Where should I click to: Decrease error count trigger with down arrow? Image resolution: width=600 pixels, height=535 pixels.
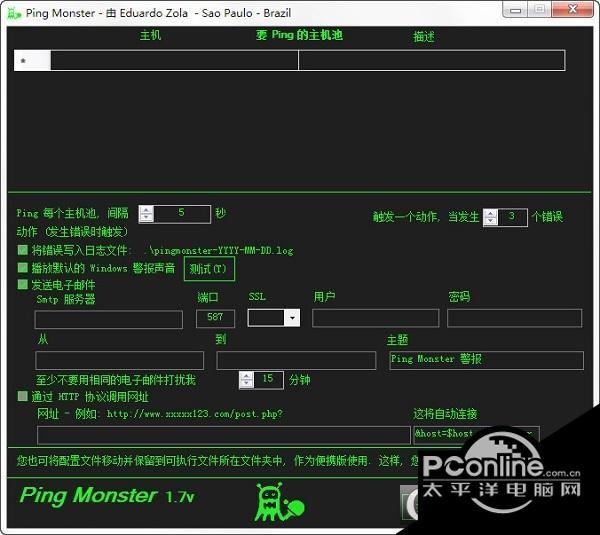tap(491, 221)
